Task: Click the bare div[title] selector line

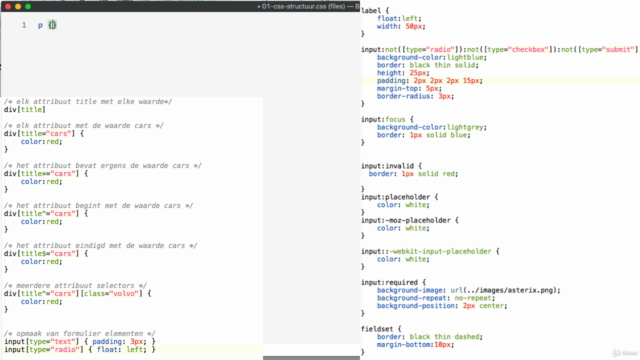Action: 25,109
